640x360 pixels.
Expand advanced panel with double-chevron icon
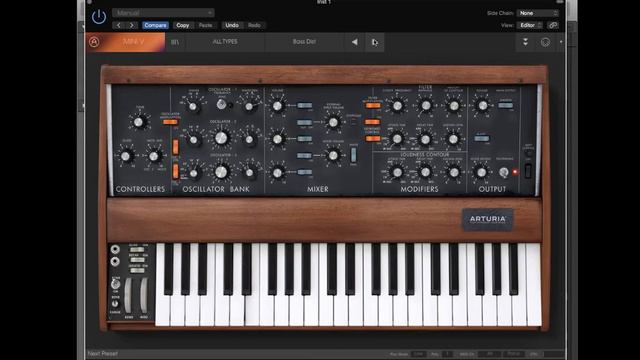[x=525, y=42]
